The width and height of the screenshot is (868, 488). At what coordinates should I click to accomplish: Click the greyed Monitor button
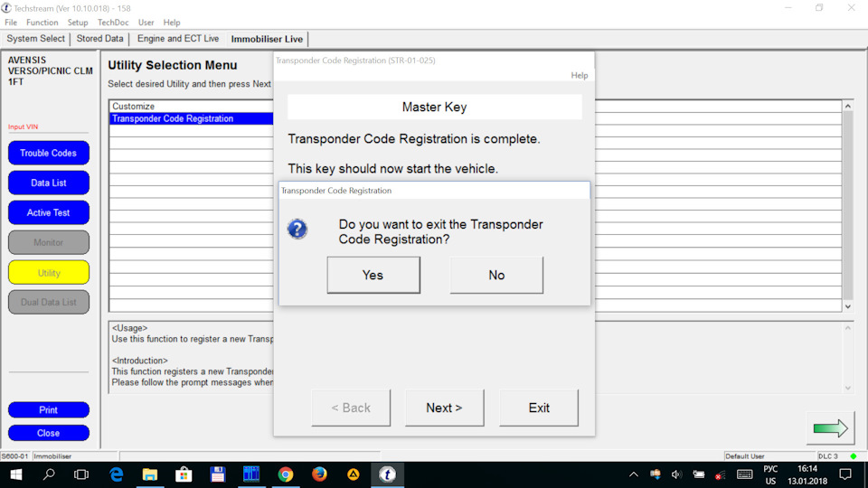[x=49, y=242]
